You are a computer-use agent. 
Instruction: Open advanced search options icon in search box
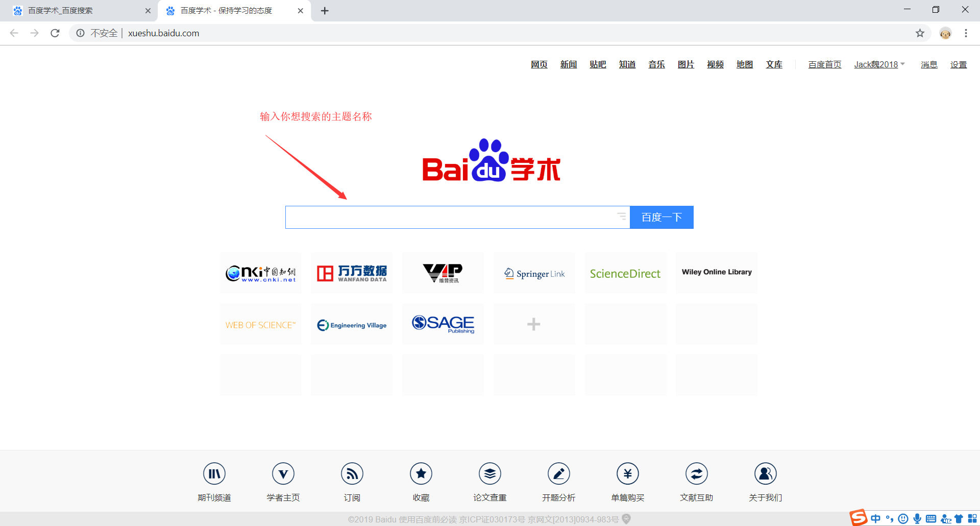coord(621,217)
